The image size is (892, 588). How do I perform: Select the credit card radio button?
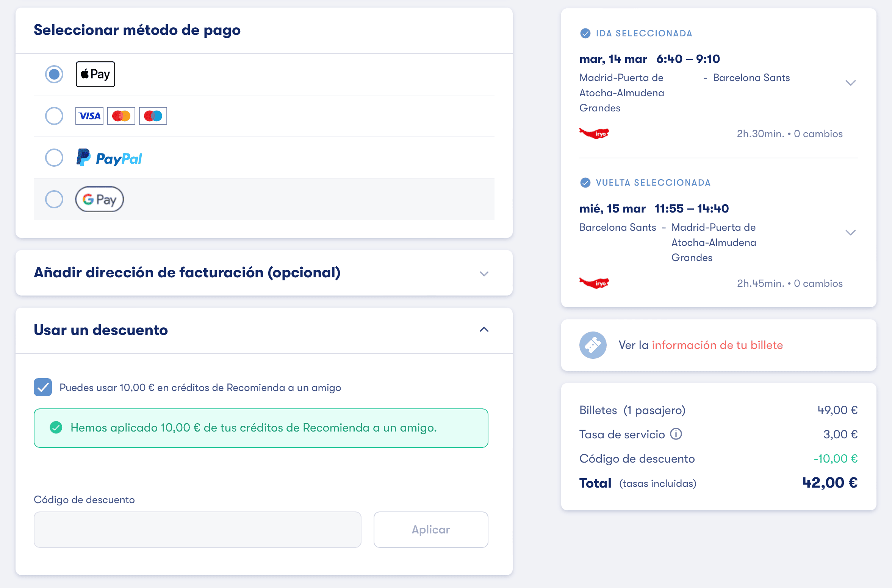[54, 116]
